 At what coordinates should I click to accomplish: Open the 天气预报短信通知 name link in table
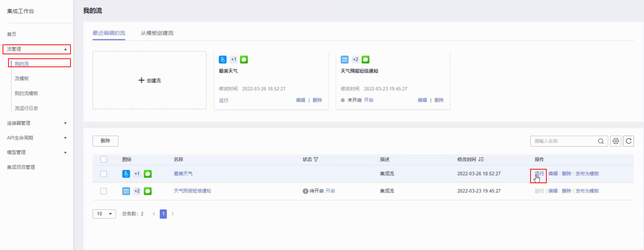192,191
